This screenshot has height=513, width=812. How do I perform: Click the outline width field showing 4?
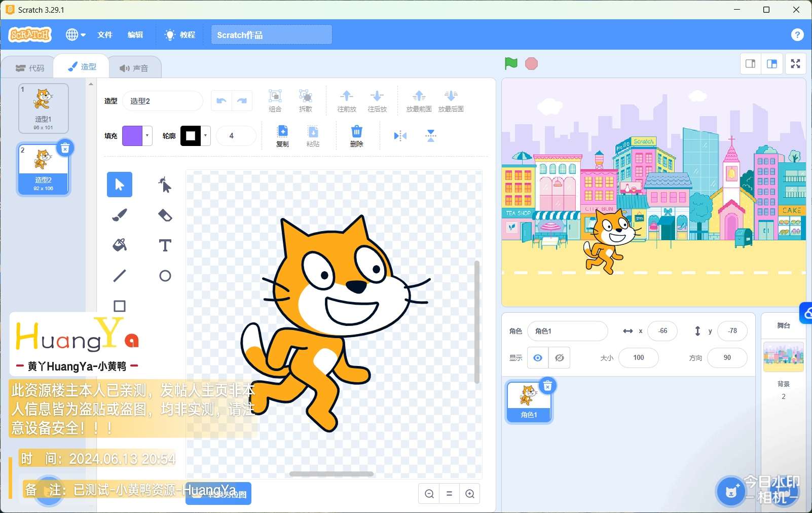(236, 136)
